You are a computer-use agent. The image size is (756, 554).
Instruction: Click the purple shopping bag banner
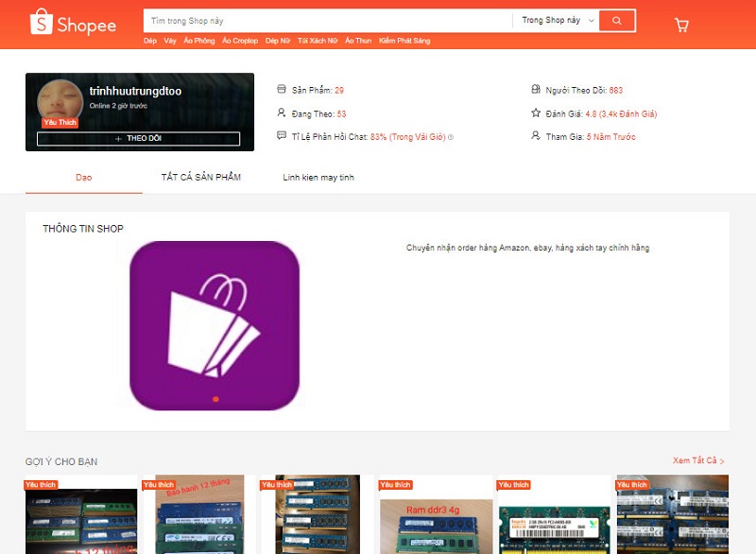coord(215,325)
